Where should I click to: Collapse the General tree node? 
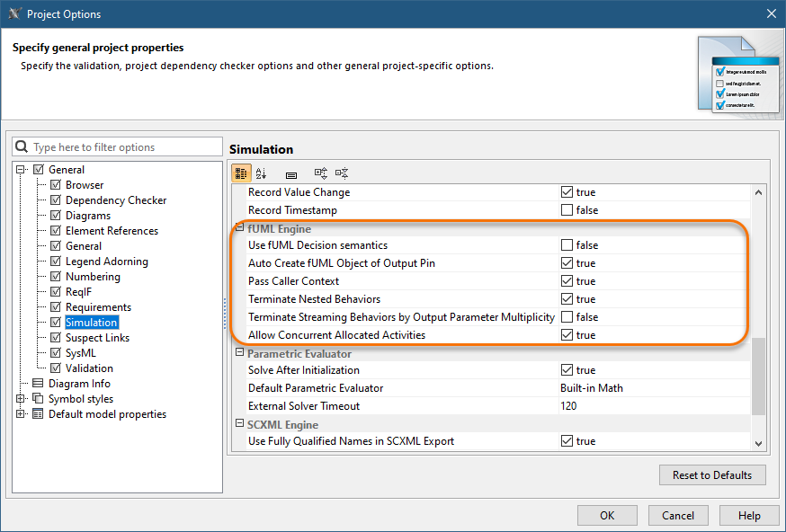pos(21,170)
